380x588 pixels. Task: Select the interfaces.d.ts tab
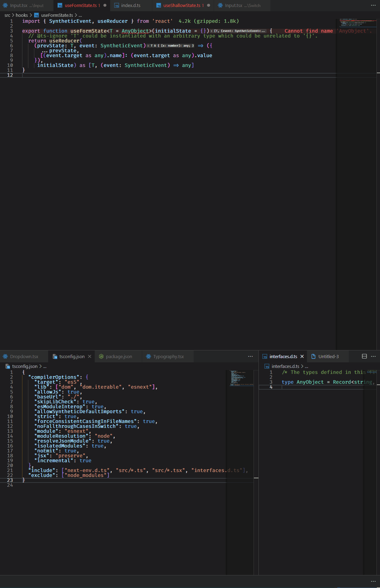pos(283,356)
